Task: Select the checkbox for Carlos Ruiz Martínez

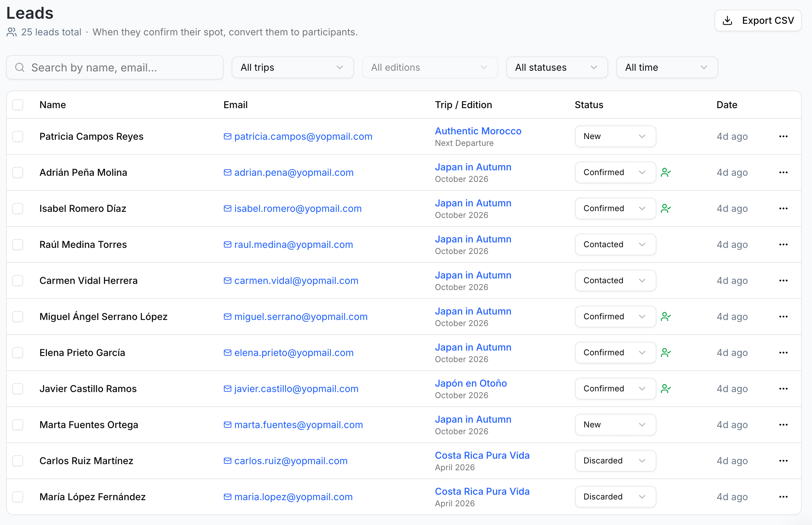Action: tap(18, 461)
